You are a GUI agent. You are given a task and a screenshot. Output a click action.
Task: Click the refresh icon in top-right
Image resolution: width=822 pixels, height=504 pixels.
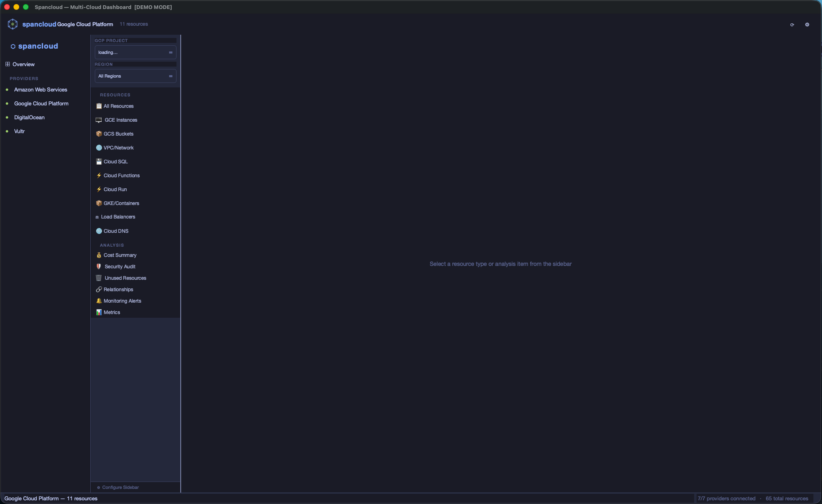[x=792, y=25]
